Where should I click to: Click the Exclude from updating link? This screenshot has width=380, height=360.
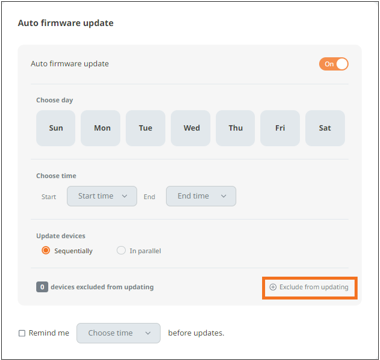[x=310, y=287]
